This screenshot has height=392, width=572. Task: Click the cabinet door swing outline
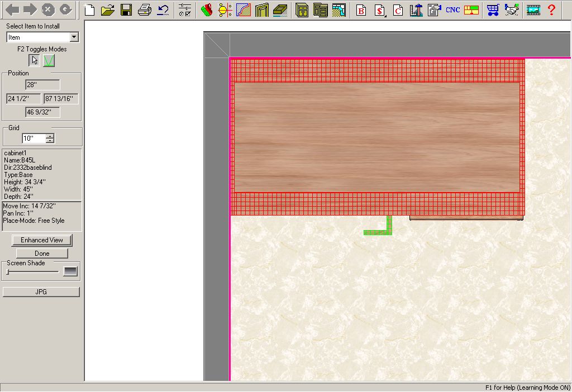click(466, 218)
